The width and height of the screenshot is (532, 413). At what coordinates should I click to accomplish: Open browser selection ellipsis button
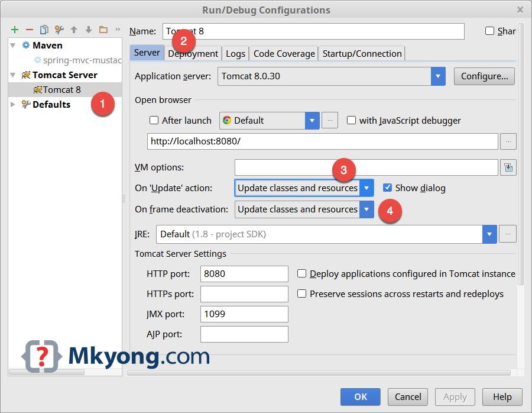(330, 120)
